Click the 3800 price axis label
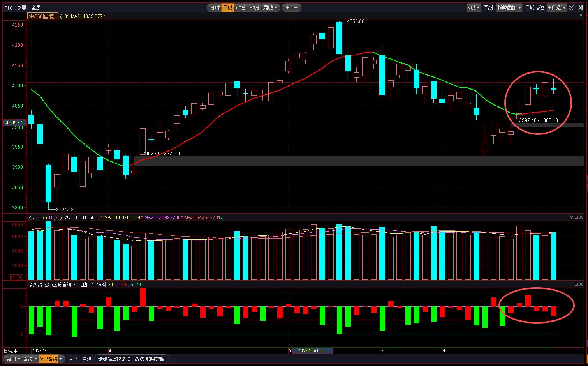Screen dimensions: 588x366 coord(18,208)
